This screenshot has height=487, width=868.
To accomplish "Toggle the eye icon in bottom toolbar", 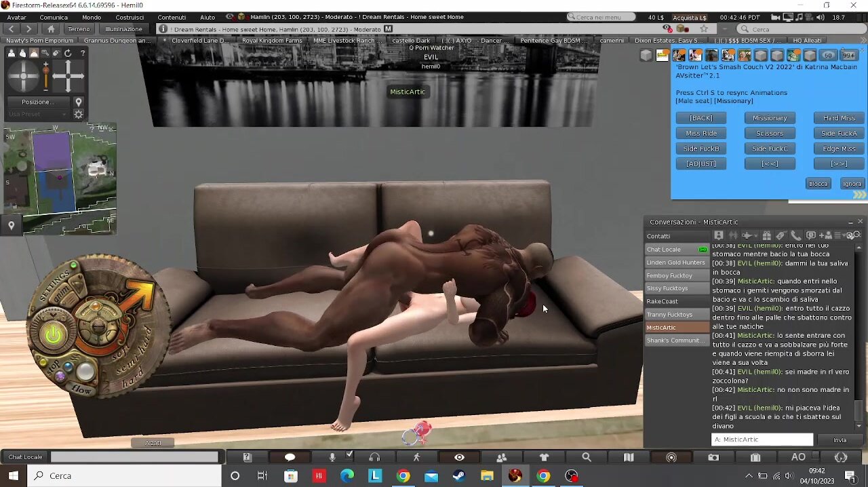I will (x=459, y=457).
